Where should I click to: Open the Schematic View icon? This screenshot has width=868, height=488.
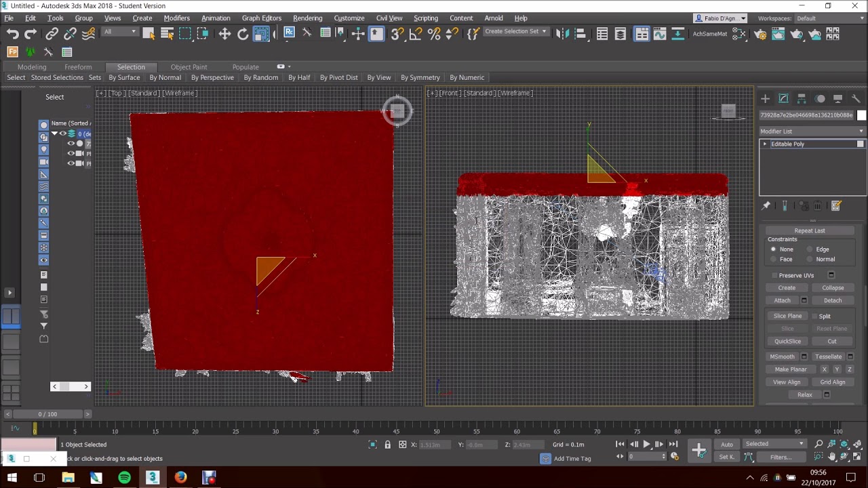pos(678,34)
